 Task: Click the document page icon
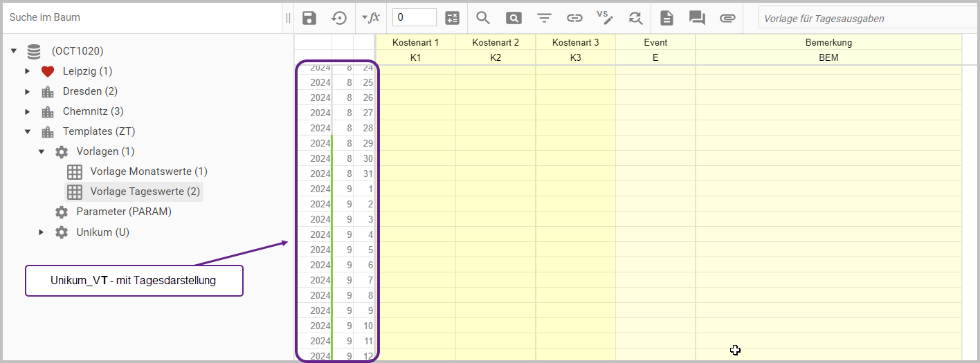[666, 19]
